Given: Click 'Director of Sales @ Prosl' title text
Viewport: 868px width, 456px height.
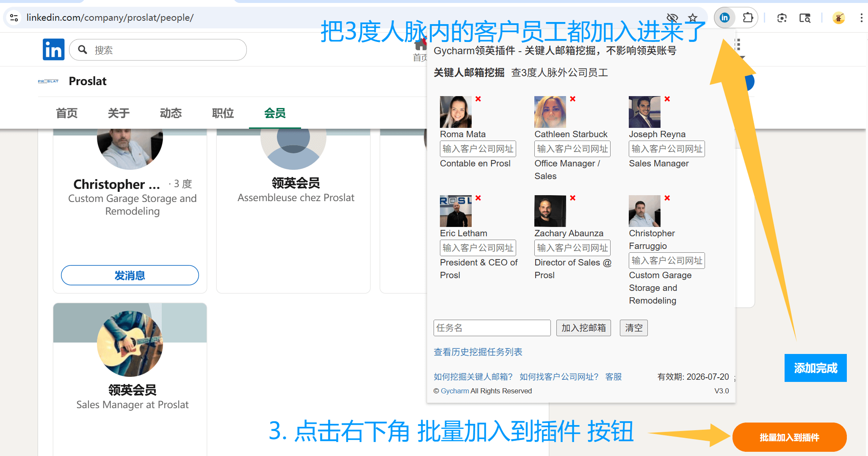Looking at the screenshot, I should click(573, 269).
